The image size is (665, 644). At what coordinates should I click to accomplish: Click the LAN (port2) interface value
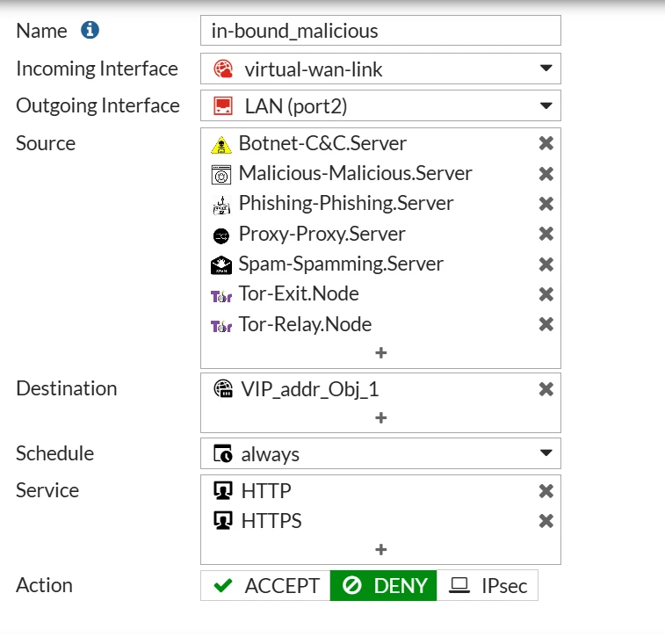point(296,106)
